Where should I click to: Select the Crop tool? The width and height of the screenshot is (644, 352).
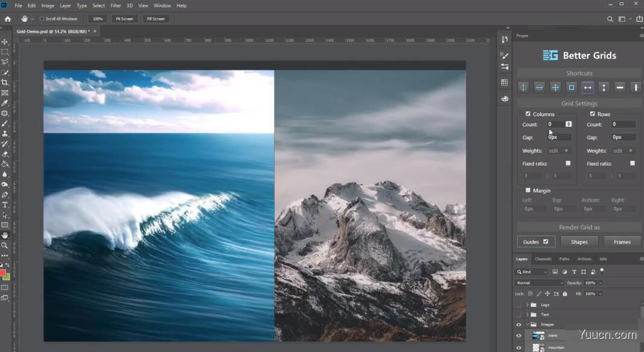pyautogui.click(x=5, y=83)
